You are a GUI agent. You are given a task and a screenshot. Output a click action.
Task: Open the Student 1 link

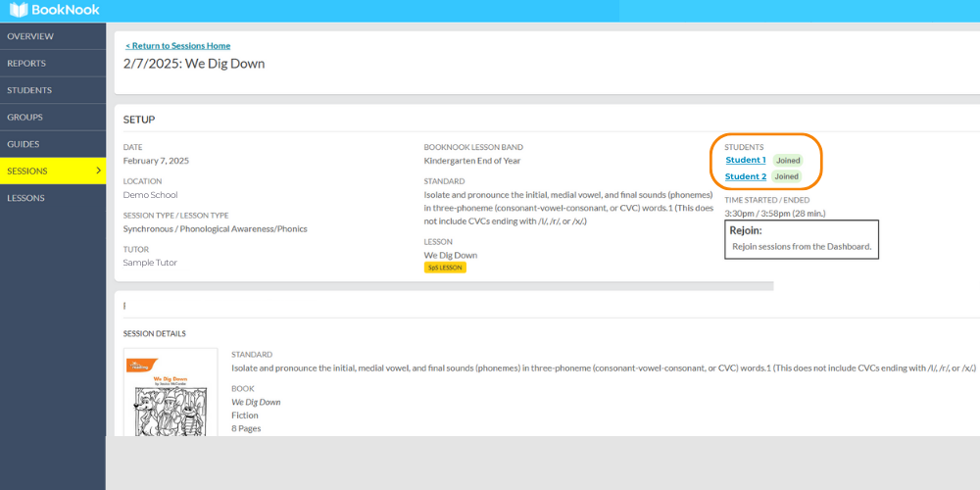coord(746,160)
